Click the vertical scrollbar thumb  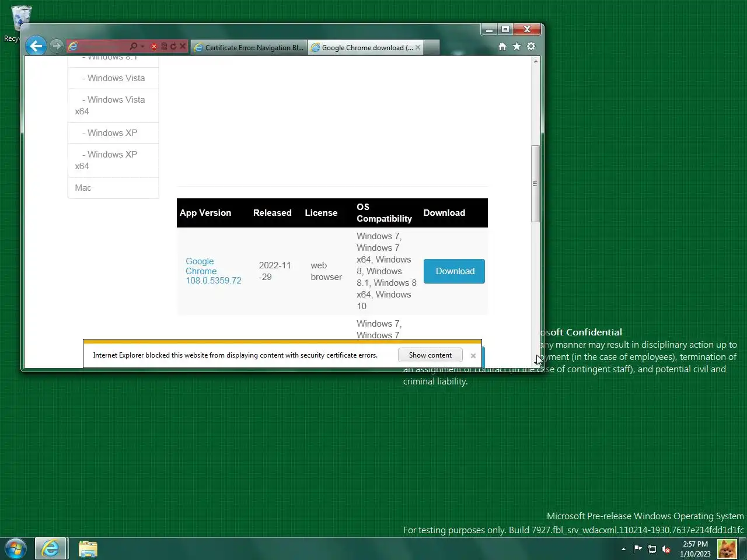pyautogui.click(x=535, y=183)
